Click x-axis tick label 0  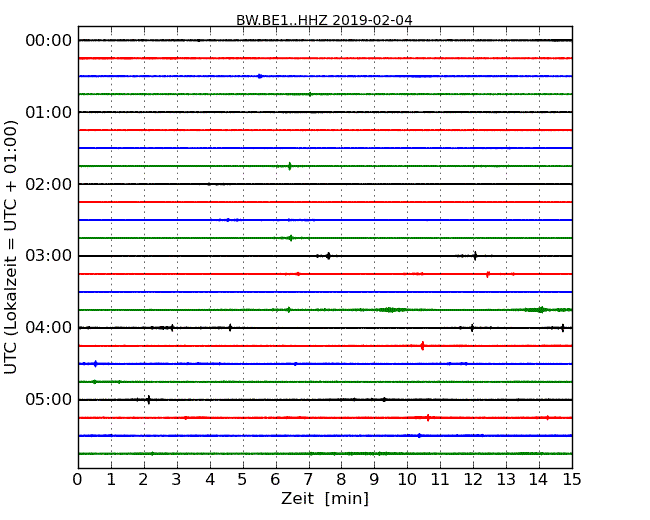pyautogui.click(x=78, y=480)
